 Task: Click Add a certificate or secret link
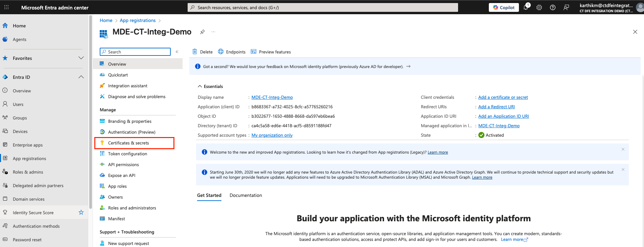503,97
